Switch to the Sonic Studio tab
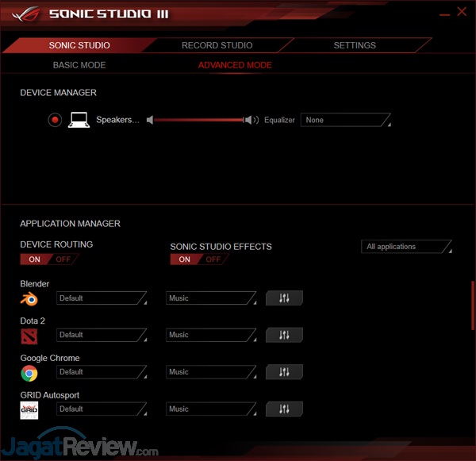This screenshot has width=476, height=461. point(79,45)
